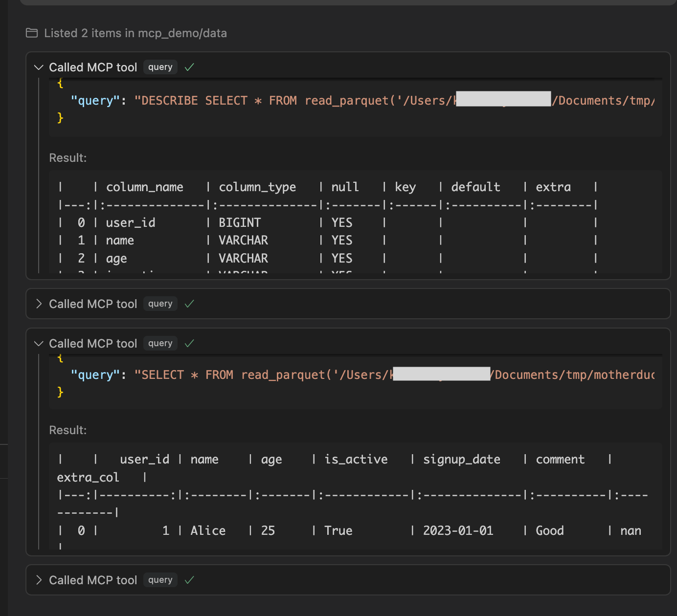Image resolution: width=677 pixels, height=616 pixels.
Task: Expand the collapsed MCP tool call below DESCRIBE result
Action: tap(39, 304)
